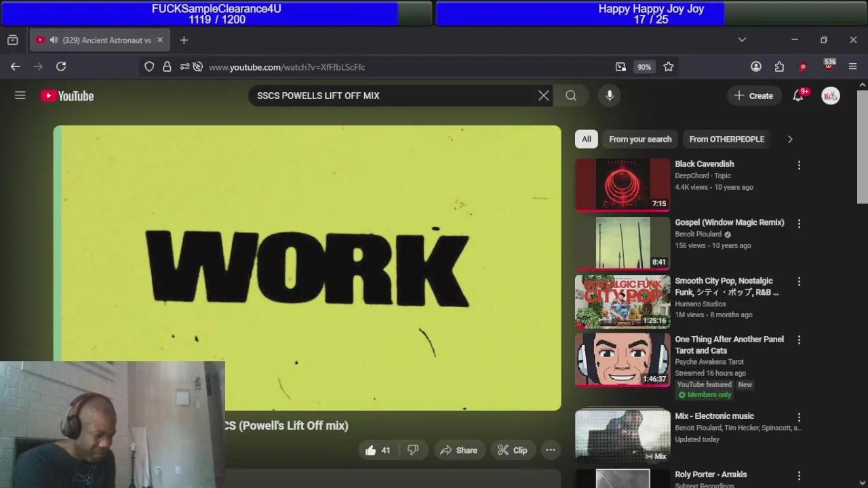
Task: Share the current video
Action: coord(458,450)
